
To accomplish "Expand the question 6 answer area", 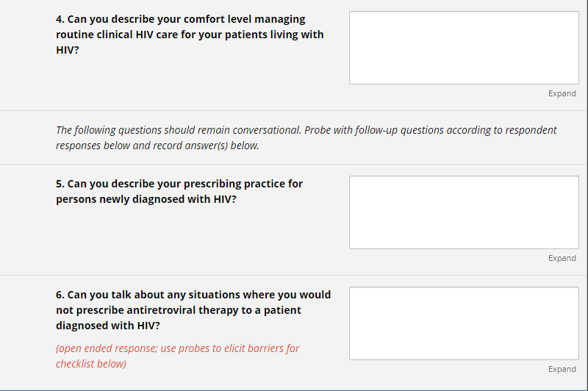I will tap(562, 369).
